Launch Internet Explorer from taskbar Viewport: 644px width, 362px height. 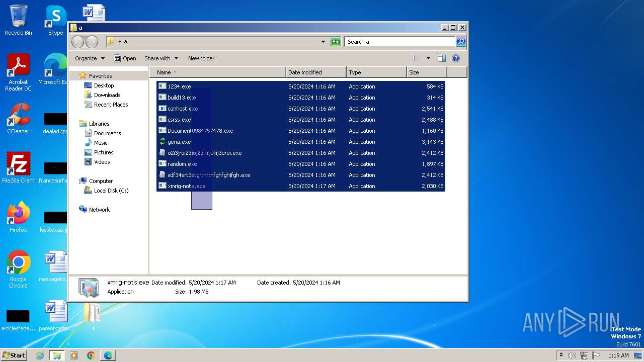pos(40,355)
